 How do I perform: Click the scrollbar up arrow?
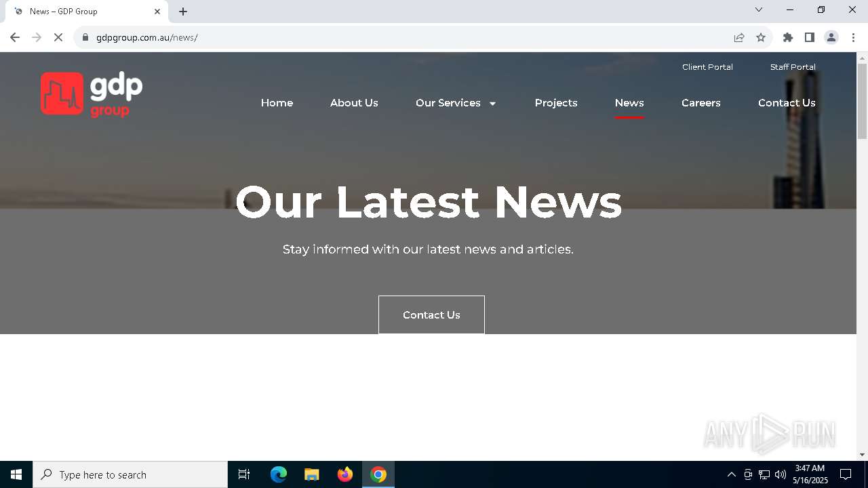(x=862, y=58)
